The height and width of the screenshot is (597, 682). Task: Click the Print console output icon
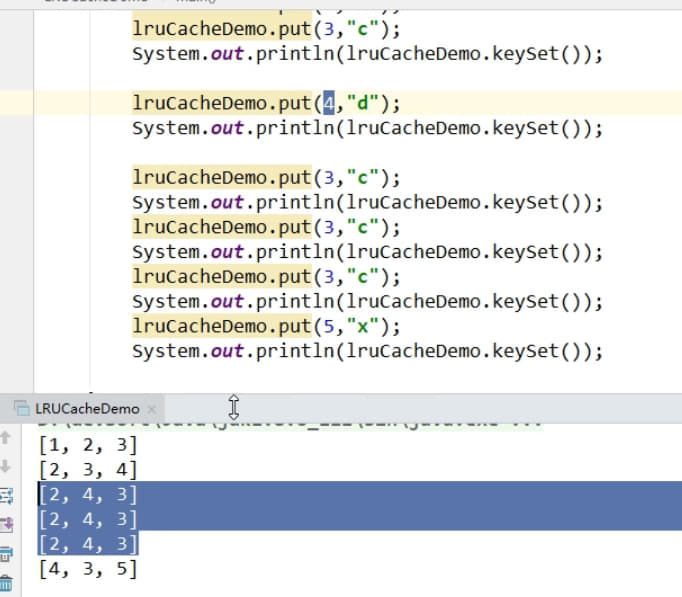pyautogui.click(x=7, y=554)
